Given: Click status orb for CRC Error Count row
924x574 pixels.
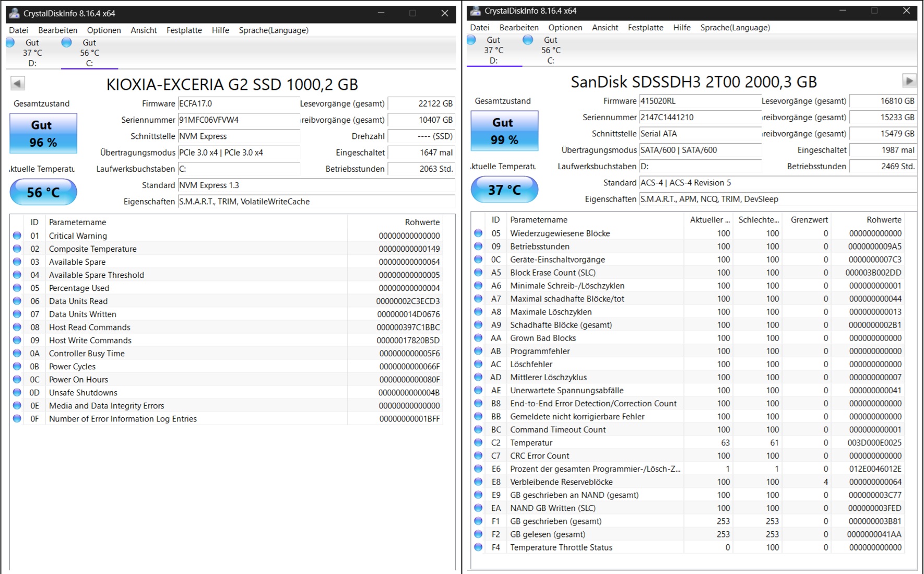Looking at the screenshot, I should (x=478, y=455).
